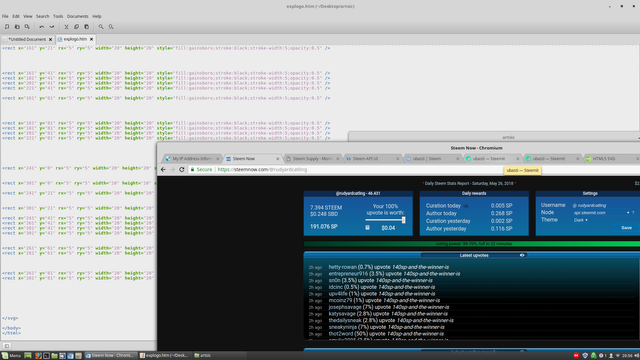Screen dimensions: 640x360
Task: Open the View menu in the editor
Action: point(27,16)
